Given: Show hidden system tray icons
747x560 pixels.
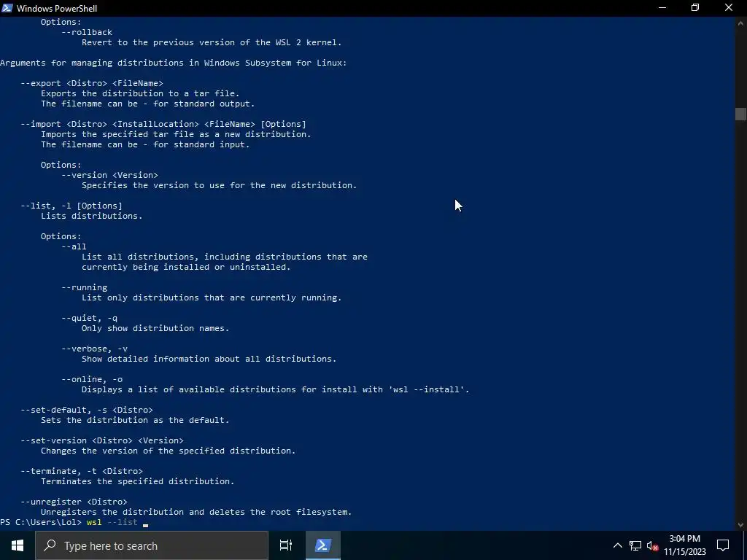Looking at the screenshot, I should coord(617,545).
